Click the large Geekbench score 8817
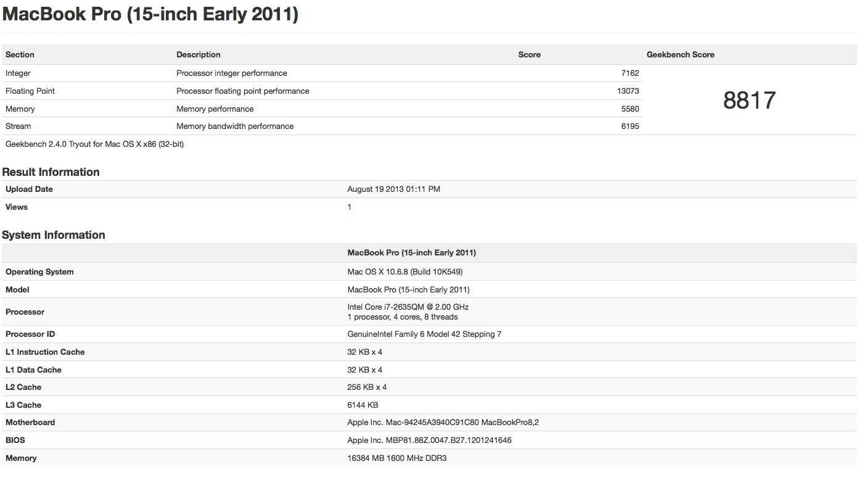The height and width of the screenshot is (480, 868). [x=749, y=101]
